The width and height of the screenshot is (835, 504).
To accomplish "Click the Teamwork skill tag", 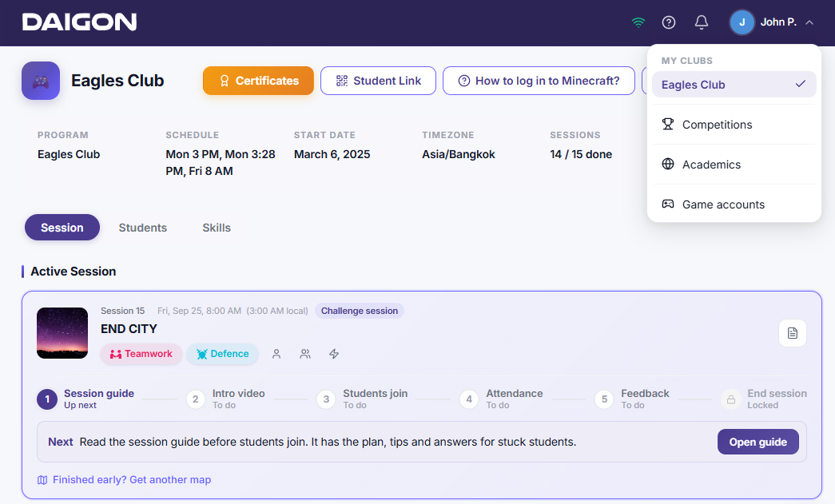I will tap(141, 354).
